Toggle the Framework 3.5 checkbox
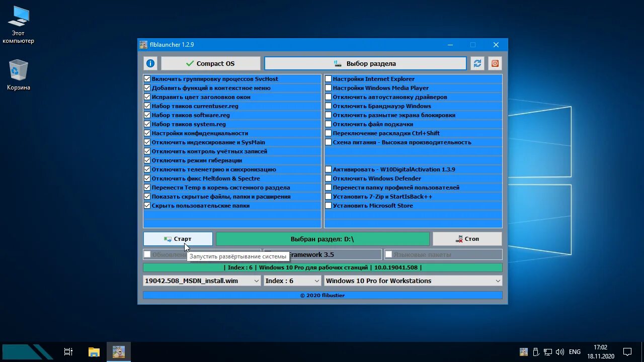The height and width of the screenshot is (362, 644). click(268, 254)
